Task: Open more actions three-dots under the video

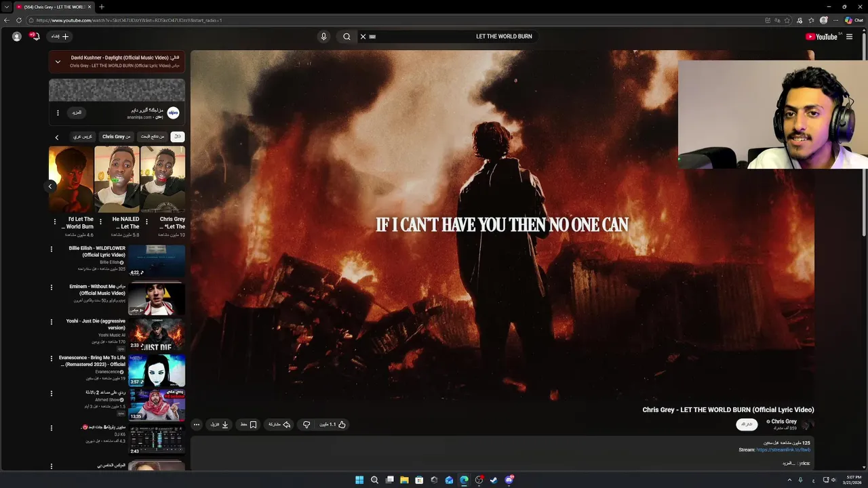Action: 197,424
